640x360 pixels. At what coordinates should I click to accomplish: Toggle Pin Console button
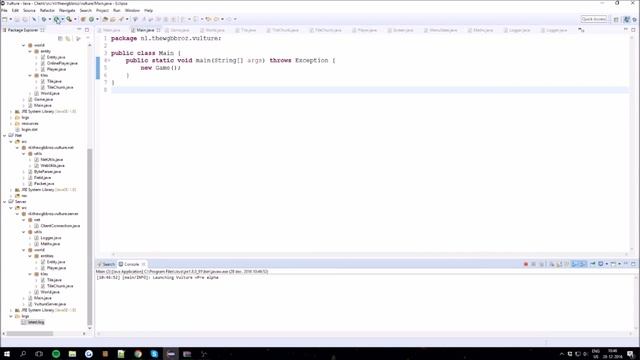pos(592,264)
